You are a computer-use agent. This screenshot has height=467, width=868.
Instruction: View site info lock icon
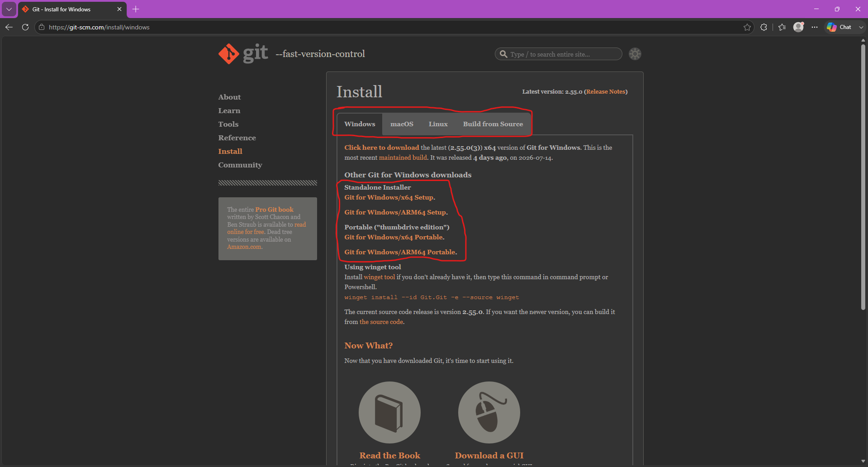42,27
